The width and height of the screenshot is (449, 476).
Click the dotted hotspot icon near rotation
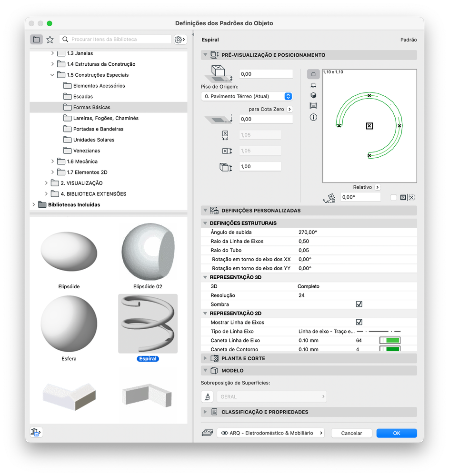412,198
